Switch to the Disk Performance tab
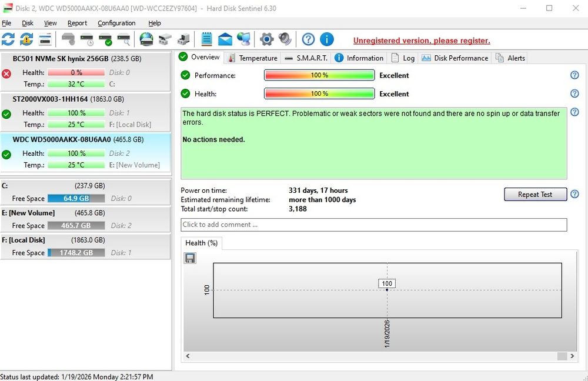Image resolution: width=588 pixels, height=381 pixels. pos(455,58)
